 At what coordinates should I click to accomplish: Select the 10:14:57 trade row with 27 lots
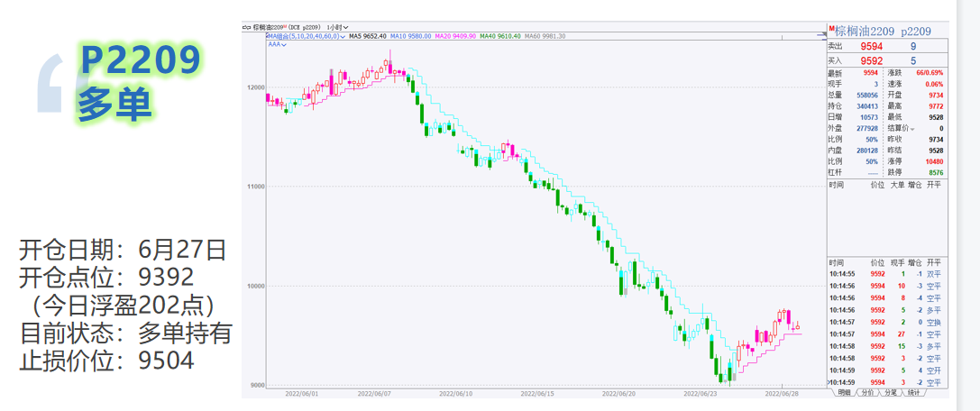(x=887, y=334)
